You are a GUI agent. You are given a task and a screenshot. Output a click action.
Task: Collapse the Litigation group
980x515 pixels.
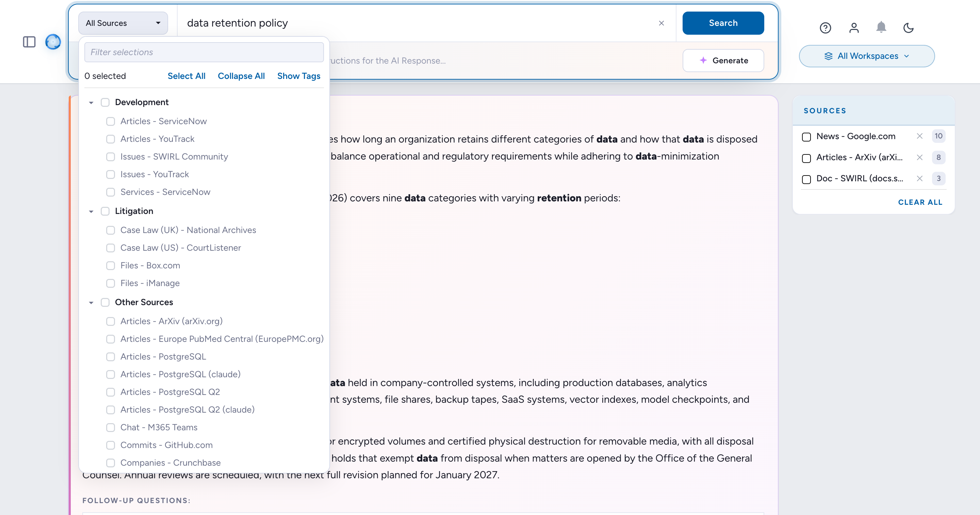tap(91, 212)
